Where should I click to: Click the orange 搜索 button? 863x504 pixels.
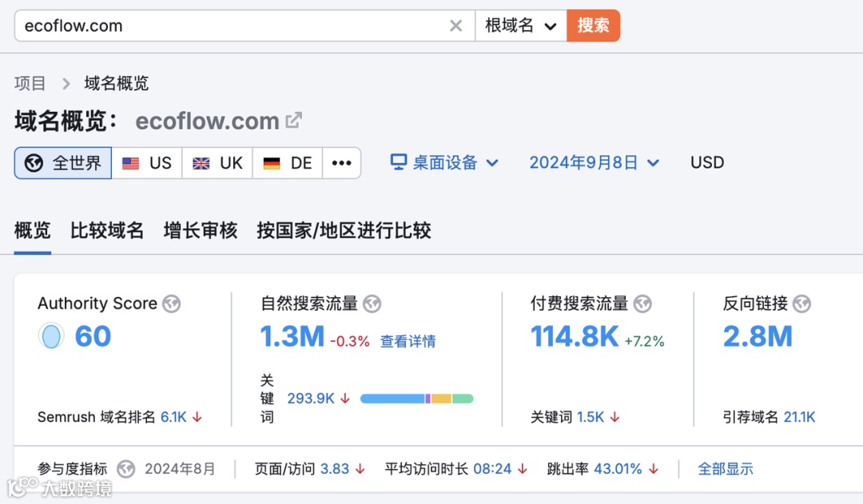point(593,25)
